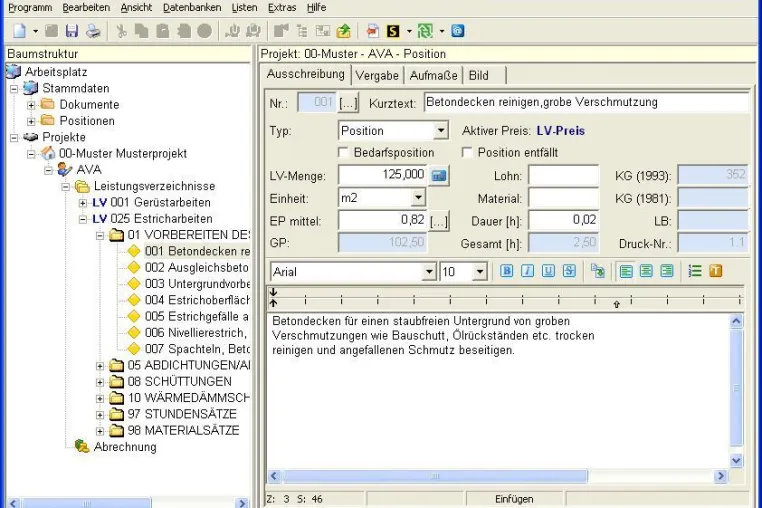Select 005 Estrichgefälle tree item
762x508 pixels.
click(x=197, y=316)
